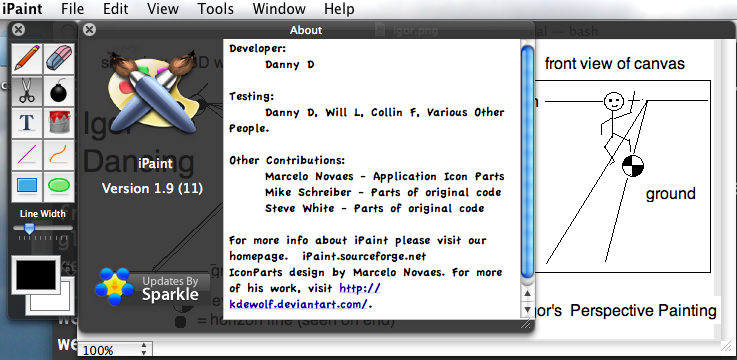Select the Paint Bucket fill tool
737x360 pixels.
click(59, 123)
